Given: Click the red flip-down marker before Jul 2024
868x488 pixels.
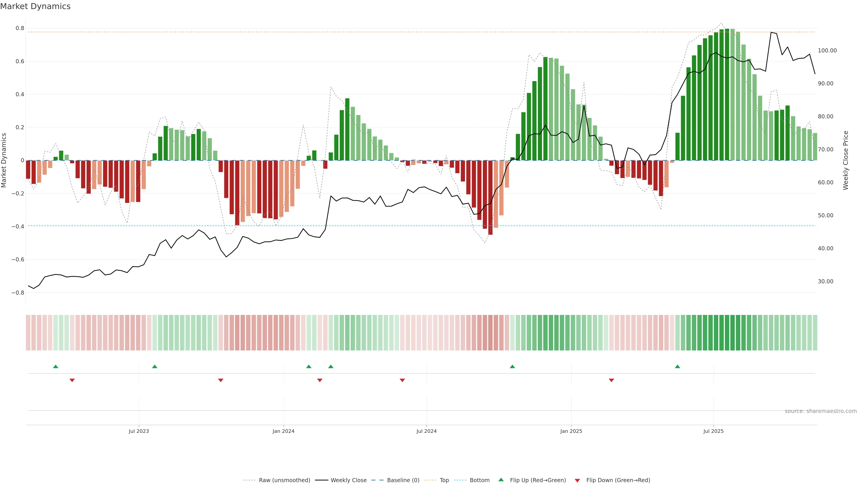Looking at the screenshot, I should 402,380.
